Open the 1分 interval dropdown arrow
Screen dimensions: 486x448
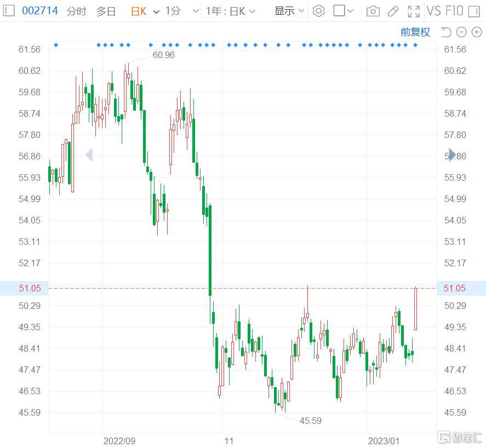tap(196, 12)
